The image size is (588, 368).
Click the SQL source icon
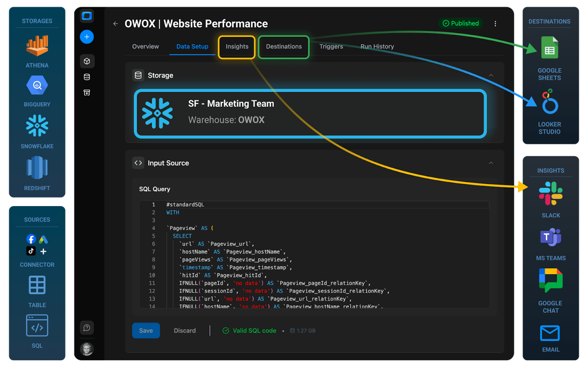pyautogui.click(x=37, y=326)
